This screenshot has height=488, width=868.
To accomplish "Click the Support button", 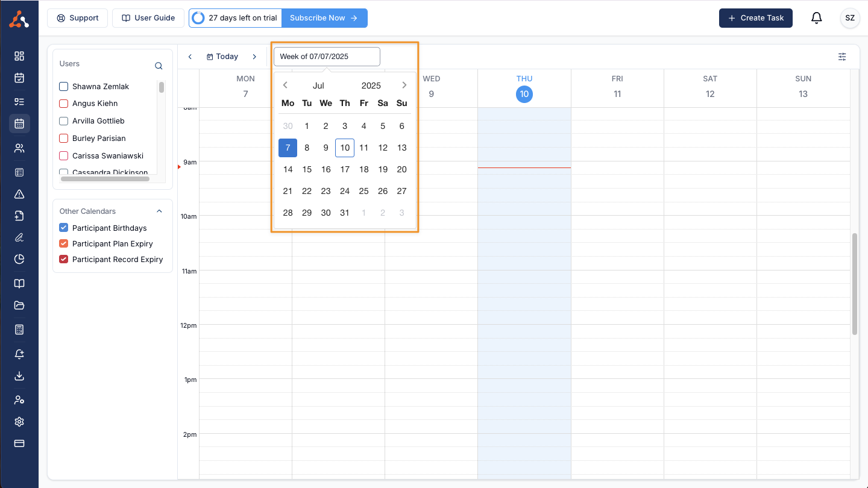I will pyautogui.click(x=78, y=18).
